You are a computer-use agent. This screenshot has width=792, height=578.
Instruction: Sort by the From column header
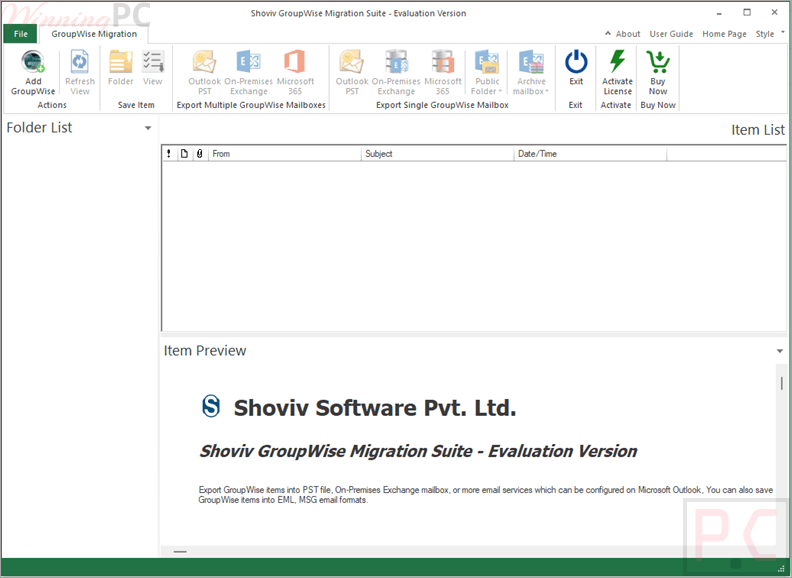(284, 154)
